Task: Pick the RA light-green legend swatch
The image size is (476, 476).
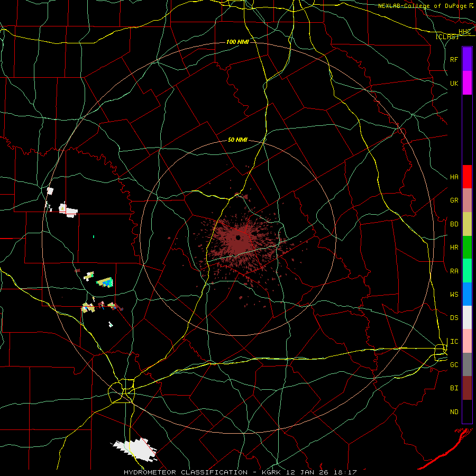Action: pyautogui.click(x=467, y=271)
